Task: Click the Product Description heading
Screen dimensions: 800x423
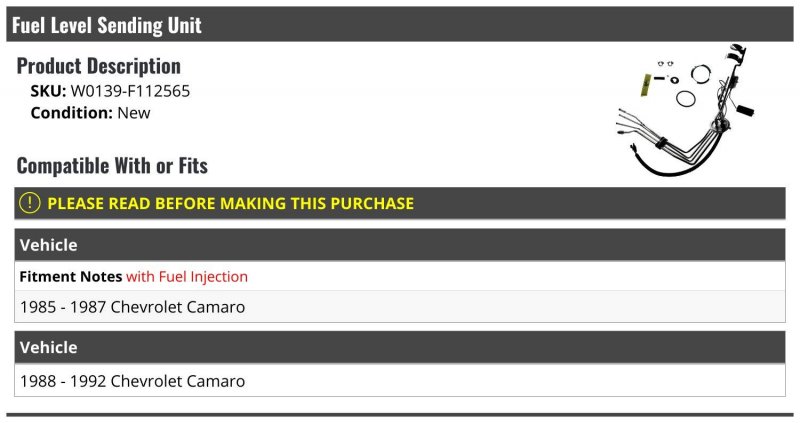Action: coord(99,66)
